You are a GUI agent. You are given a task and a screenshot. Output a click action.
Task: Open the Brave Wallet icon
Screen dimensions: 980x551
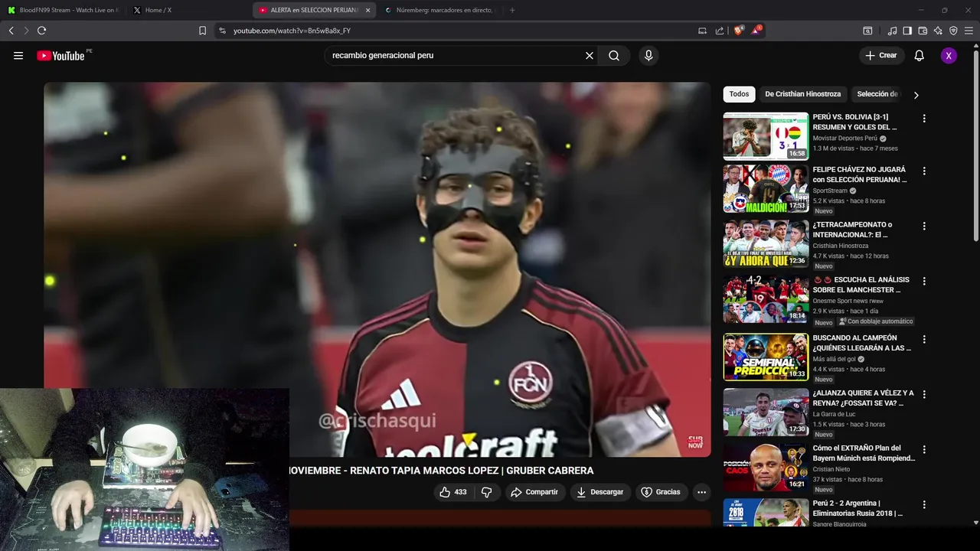point(923,31)
